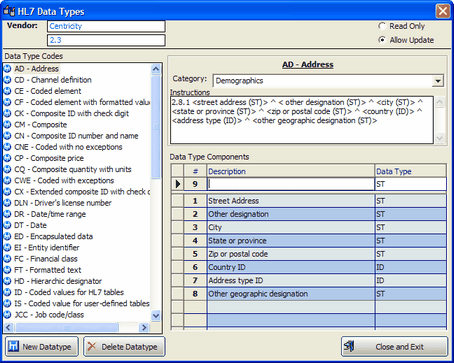Click the row selector arrow for row 9
This screenshot has height=363, width=454.
coord(178,184)
